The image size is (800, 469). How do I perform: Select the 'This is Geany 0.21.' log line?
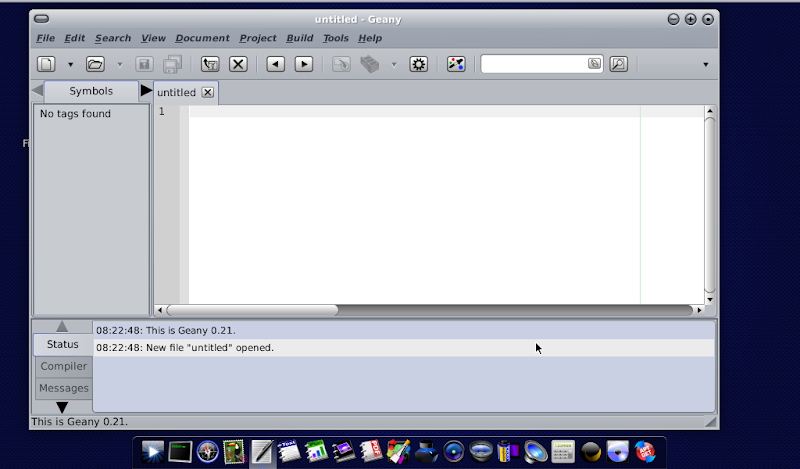coord(404,331)
